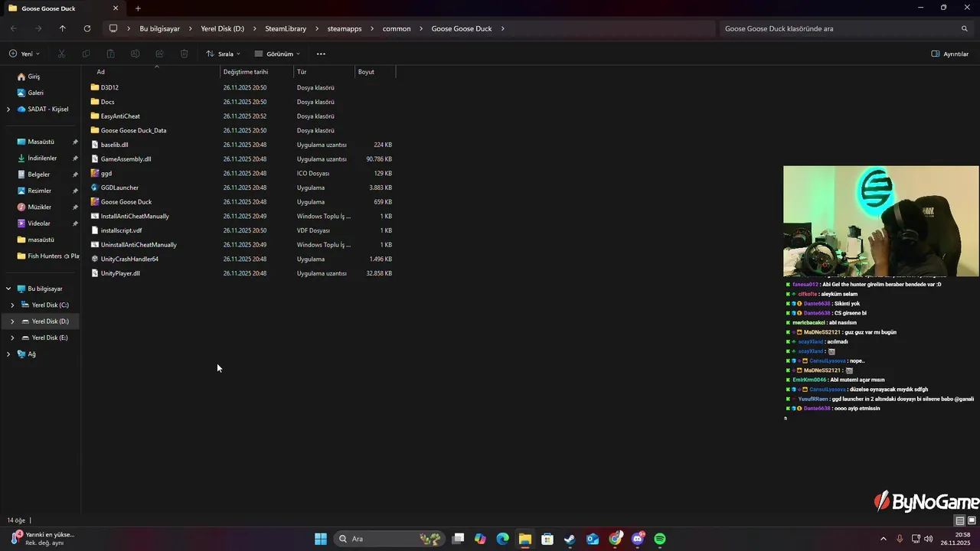
Task: Click Yerel Disk (D:) breadcrumb
Action: pos(222,28)
